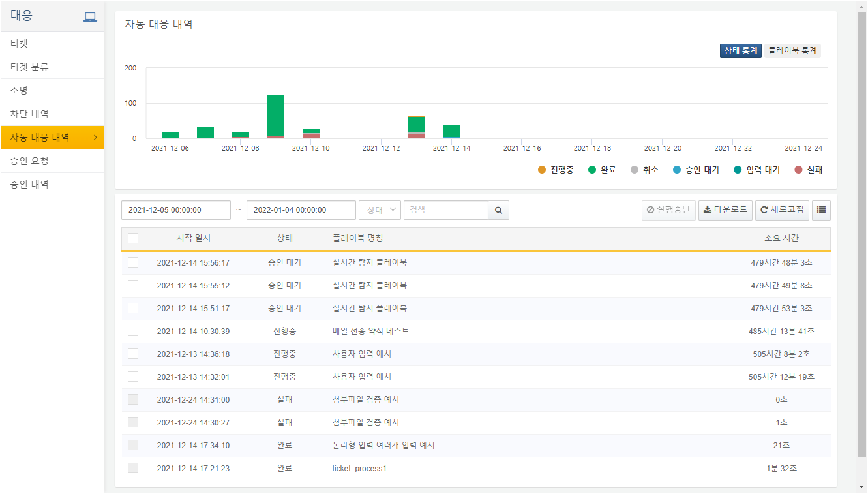Viewport: 868px width, 494px height.
Task: Click the 플레이북 명칭 column header
Action: point(358,238)
